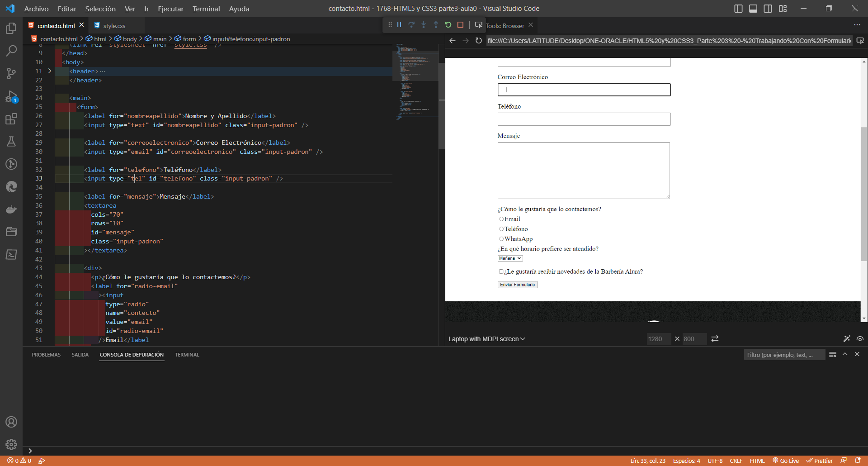Expand the folded header block on line 11
This screenshot has width=868, height=466.
coord(50,71)
